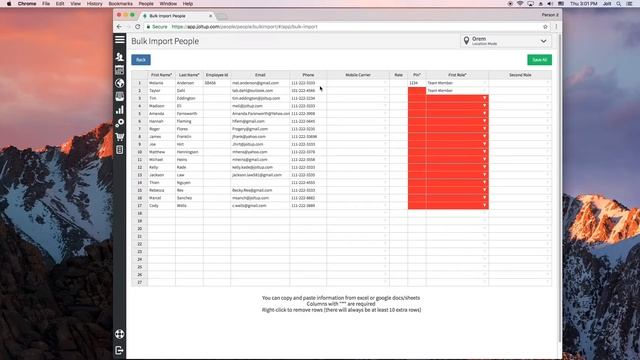The image size is (640, 360).
Task: Open Spotlight search in the menu bar
Action: pyautogui.click(x=619, y=4)
